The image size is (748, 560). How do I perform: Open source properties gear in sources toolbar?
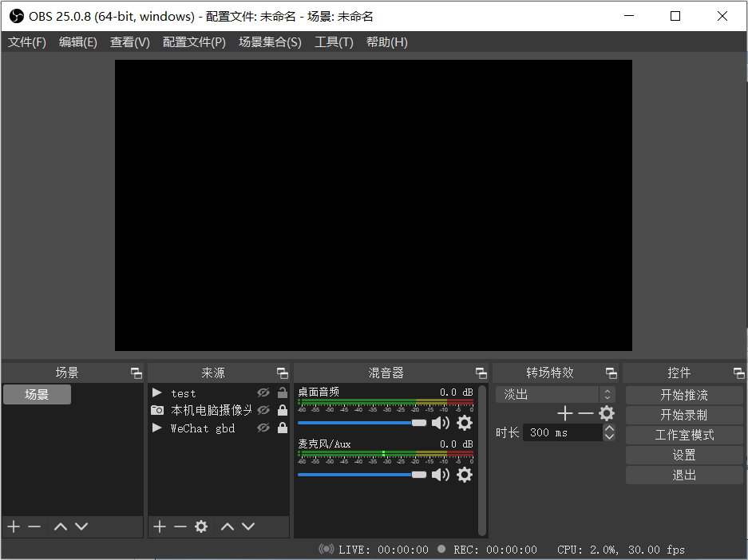pos(201,526)
